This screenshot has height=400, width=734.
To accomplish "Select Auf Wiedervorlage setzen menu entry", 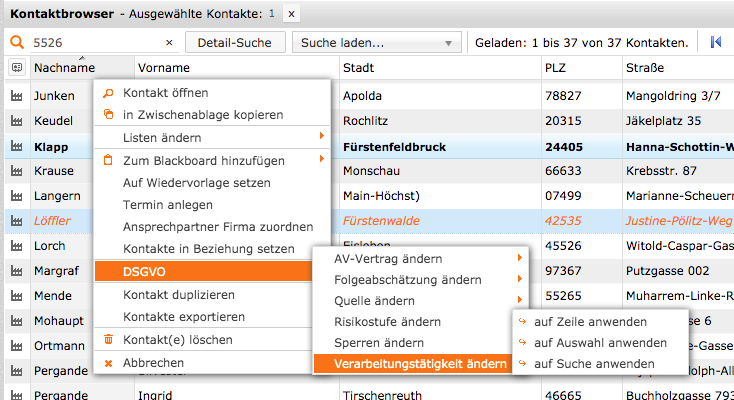I will 197,183.
